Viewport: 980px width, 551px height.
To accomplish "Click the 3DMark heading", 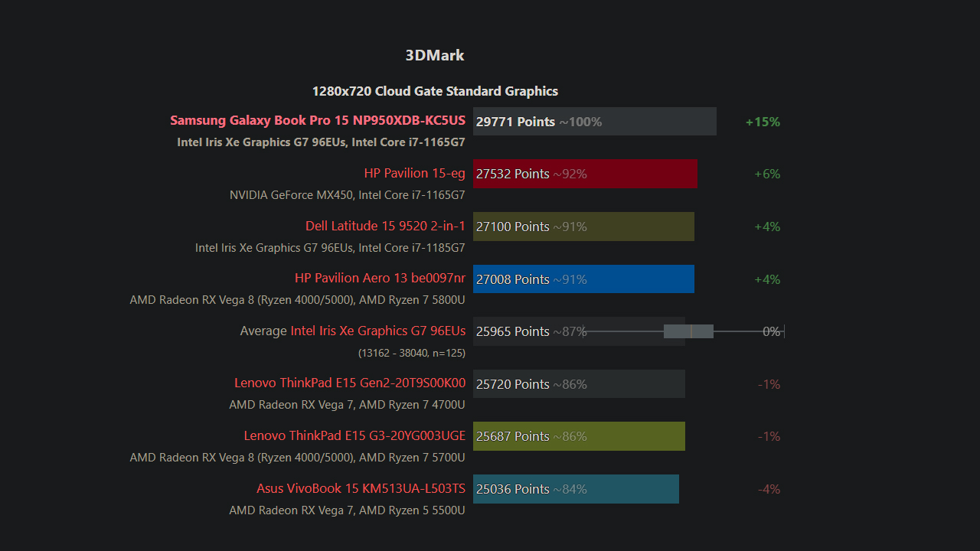I will pyautogui.click(x=435, y=55).
